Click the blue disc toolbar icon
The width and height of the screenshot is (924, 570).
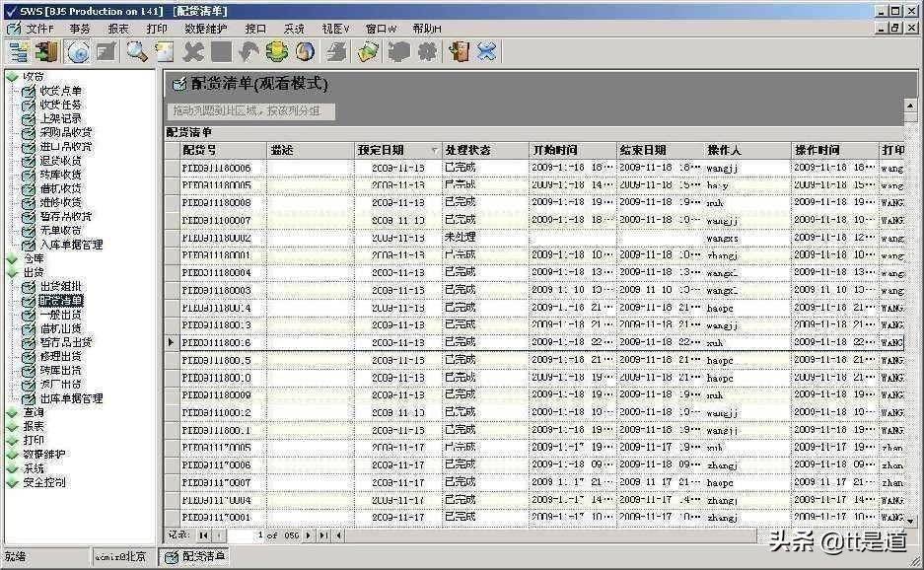point(78,52)
